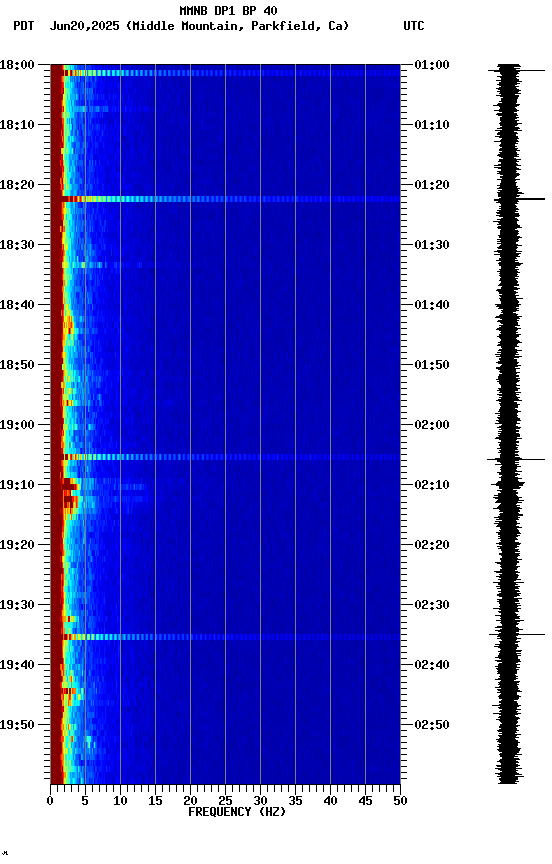
Task: Click the 02:30 UTC time label
Action: pos(432,605)
